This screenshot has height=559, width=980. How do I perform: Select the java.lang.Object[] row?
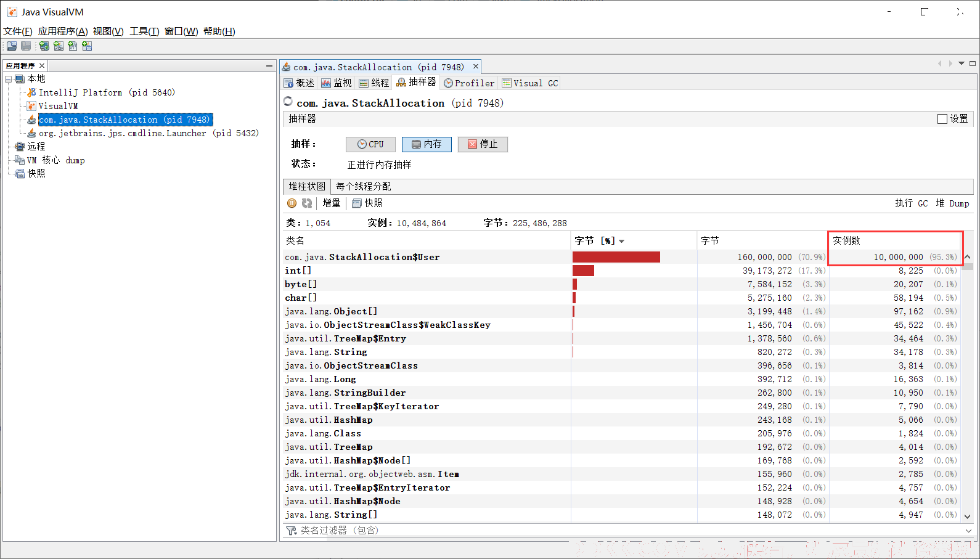(622, 311)
